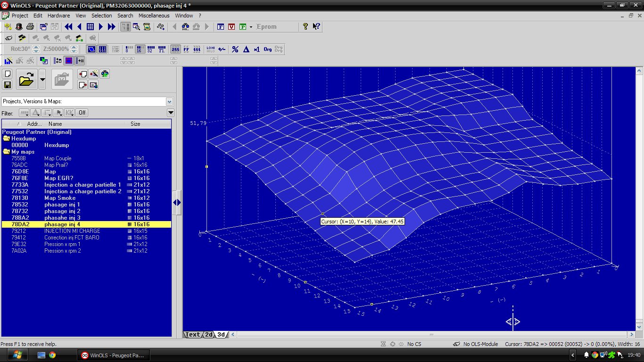Viewport: 644px width, 362px height.
Task: Turn the filter Off button
Action: pyautogui.click(x=82, y=113)
